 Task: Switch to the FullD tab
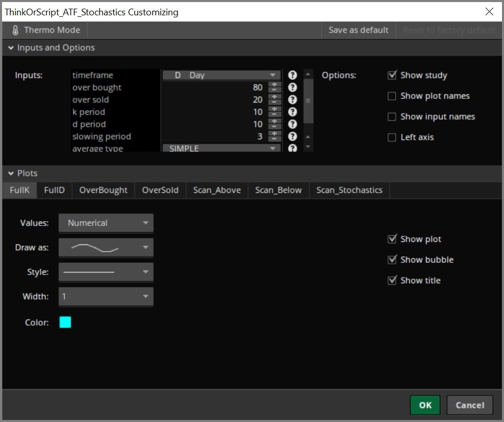pos(54,190)
